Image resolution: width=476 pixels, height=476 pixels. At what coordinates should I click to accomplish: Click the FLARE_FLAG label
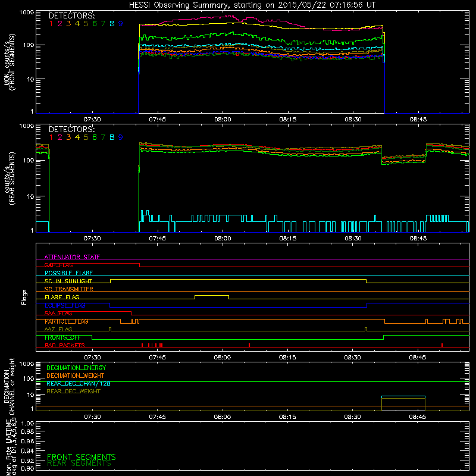tap(62, 297)
